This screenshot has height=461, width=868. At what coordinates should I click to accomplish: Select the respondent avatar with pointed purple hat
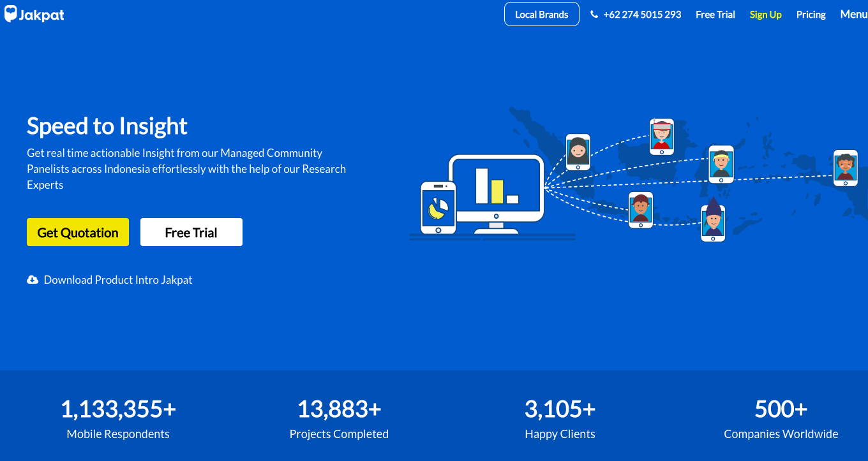click(x=713, y=220)
